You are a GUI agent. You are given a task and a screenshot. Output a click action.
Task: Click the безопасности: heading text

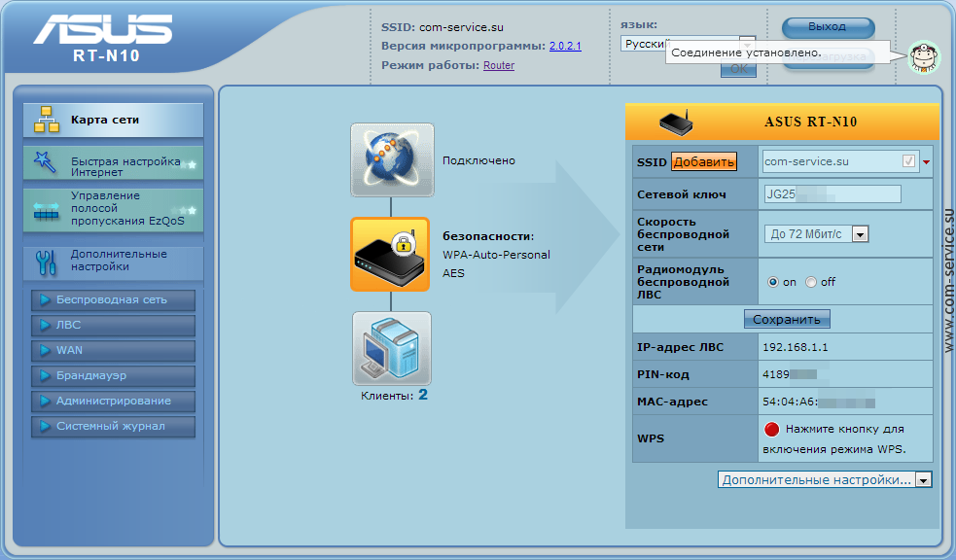(488, 236)
